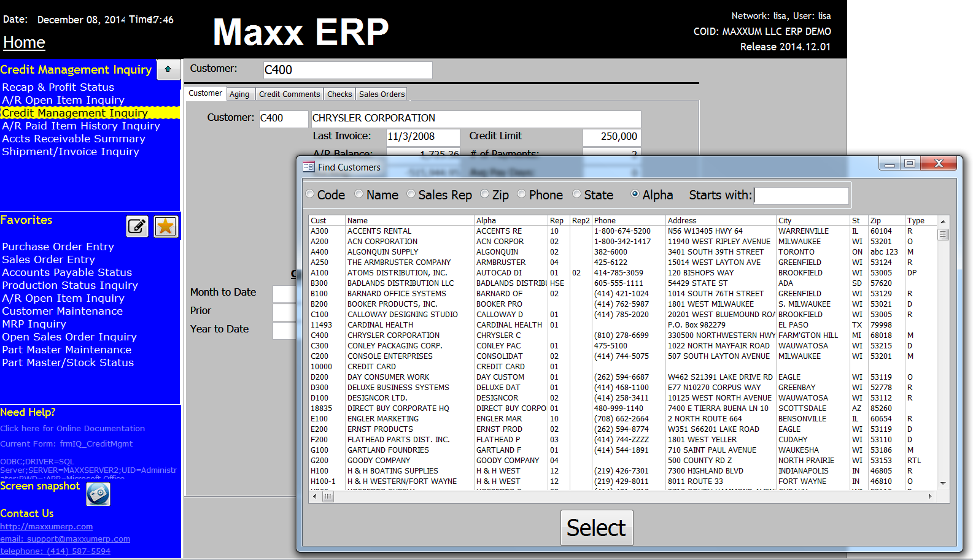Image resolution: width=973 pixels, height=560 pixels.
Task: Choose the Sales Rep radio option
Action: point(411,194)
